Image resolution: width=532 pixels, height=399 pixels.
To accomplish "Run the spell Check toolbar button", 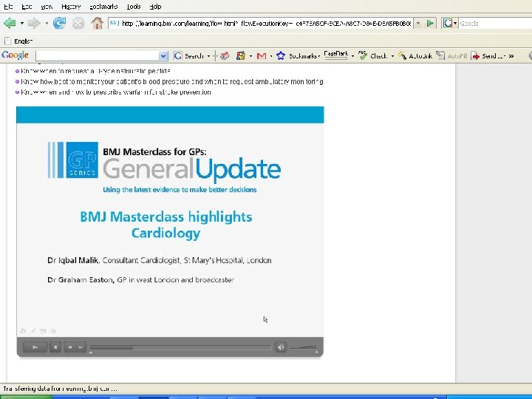I will [373, 56].
